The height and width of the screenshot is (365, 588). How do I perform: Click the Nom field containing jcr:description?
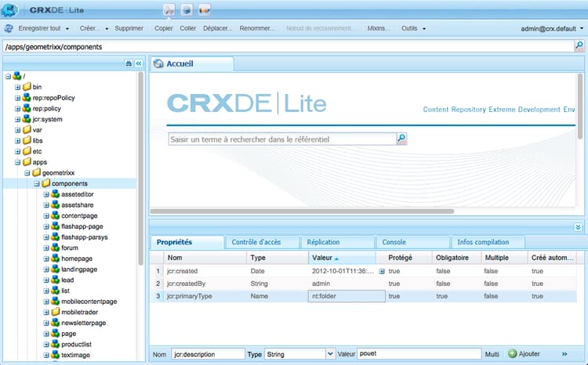208,354
